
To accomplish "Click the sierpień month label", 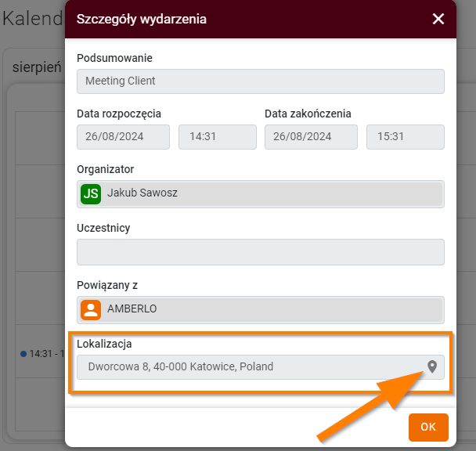I will click(37, 67).
